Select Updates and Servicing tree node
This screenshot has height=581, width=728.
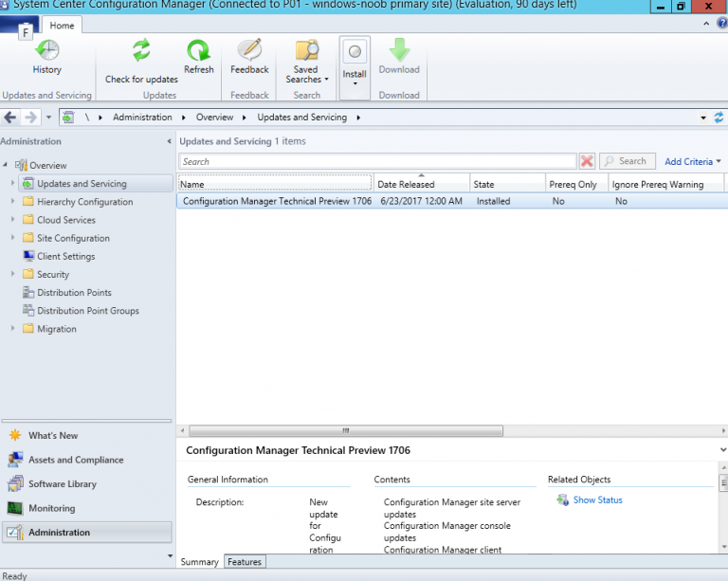pyautogui.click(x=96, y=183)
